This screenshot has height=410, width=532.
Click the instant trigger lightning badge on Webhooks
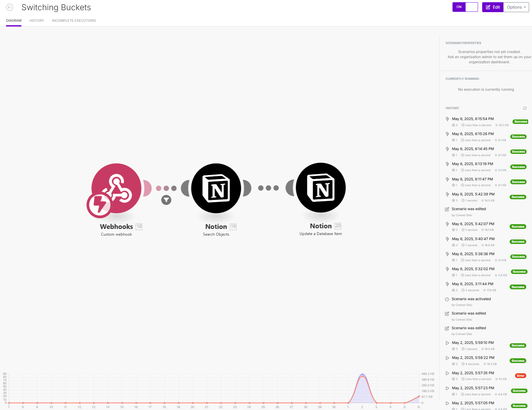tap(99, 205)
